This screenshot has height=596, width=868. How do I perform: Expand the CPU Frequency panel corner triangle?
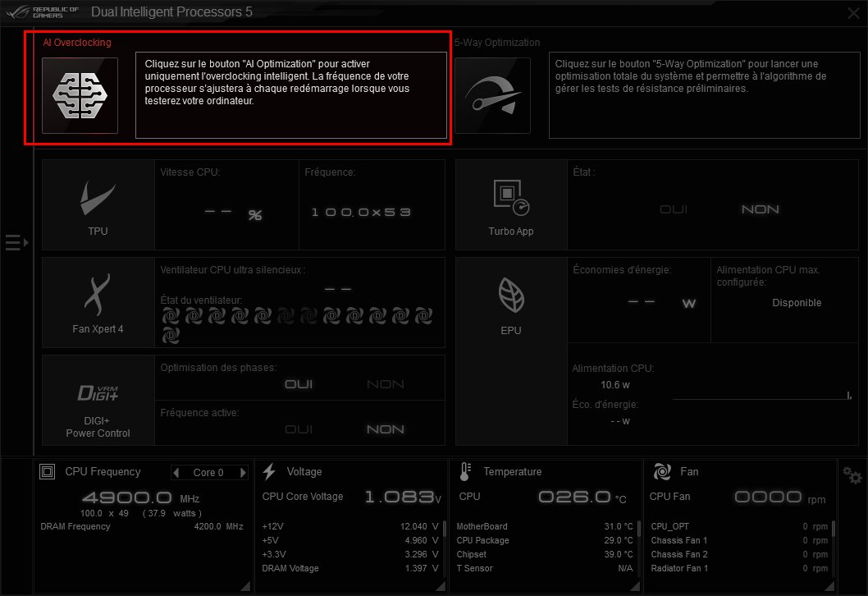(x=244, y=585)
